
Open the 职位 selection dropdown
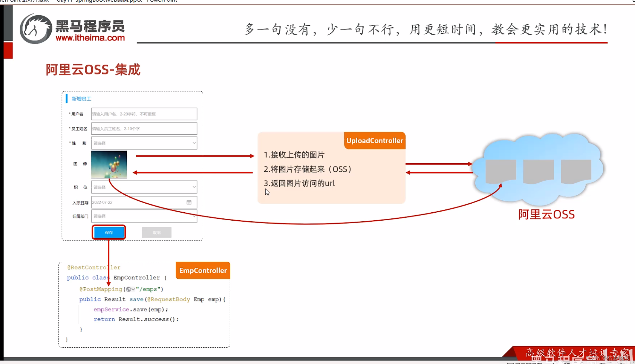[x=193, y=187]
